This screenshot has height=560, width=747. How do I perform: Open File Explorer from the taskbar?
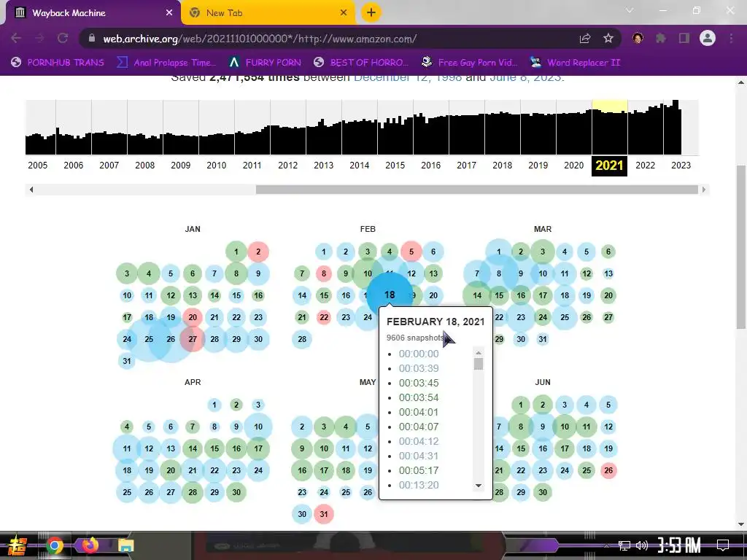click(x=125, y=545)
